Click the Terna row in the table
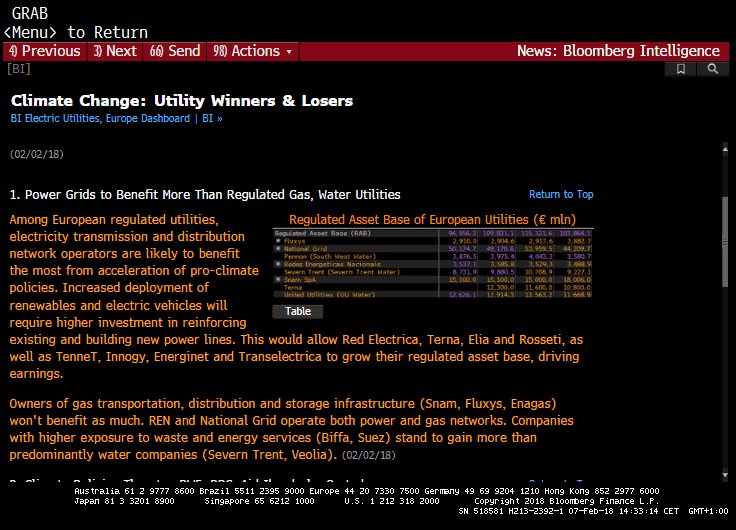The height and width of the screenshot is (530, 736). [x=433, y=287]
